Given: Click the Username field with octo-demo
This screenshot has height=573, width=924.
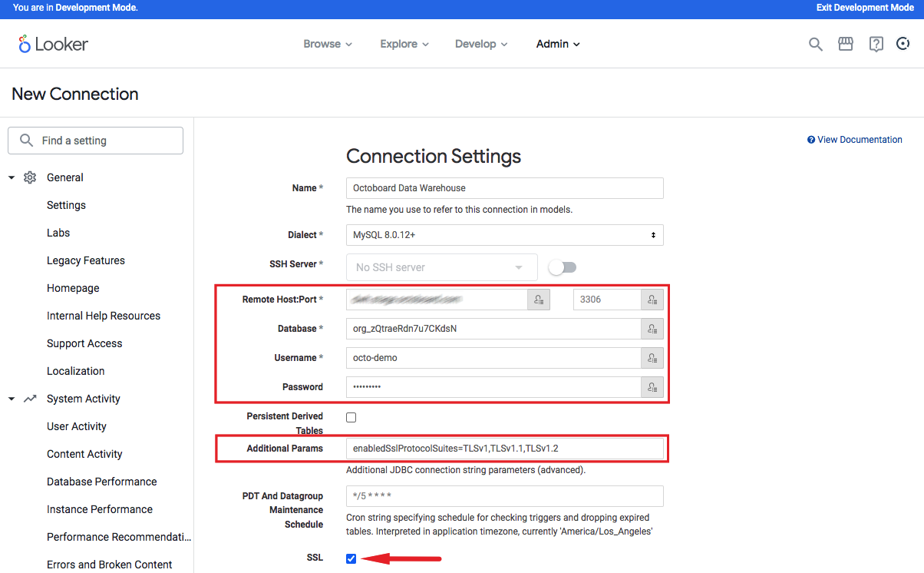Looking at the screenshot, I should [493, 358].
